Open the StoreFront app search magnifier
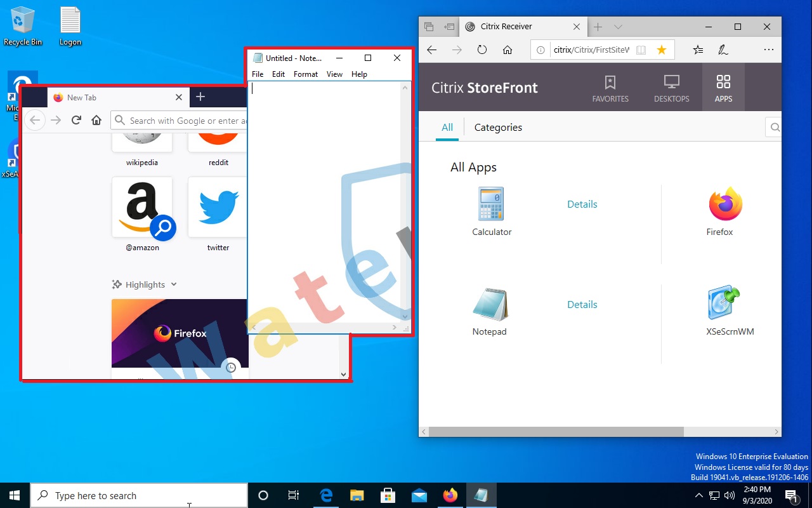Screen dimensions: 812x508 (774, 127)
